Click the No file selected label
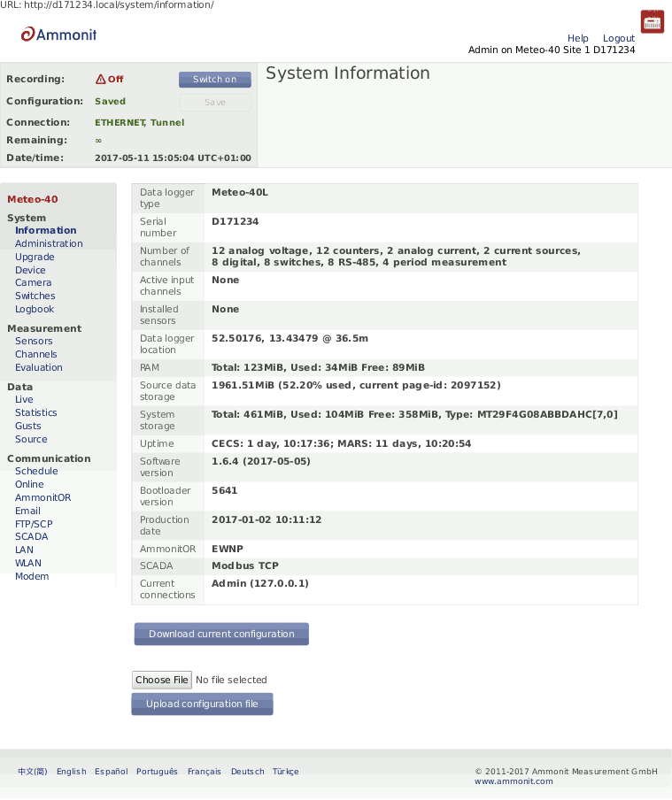Screen dimensions: 672x800 click(x=231, y=680)
